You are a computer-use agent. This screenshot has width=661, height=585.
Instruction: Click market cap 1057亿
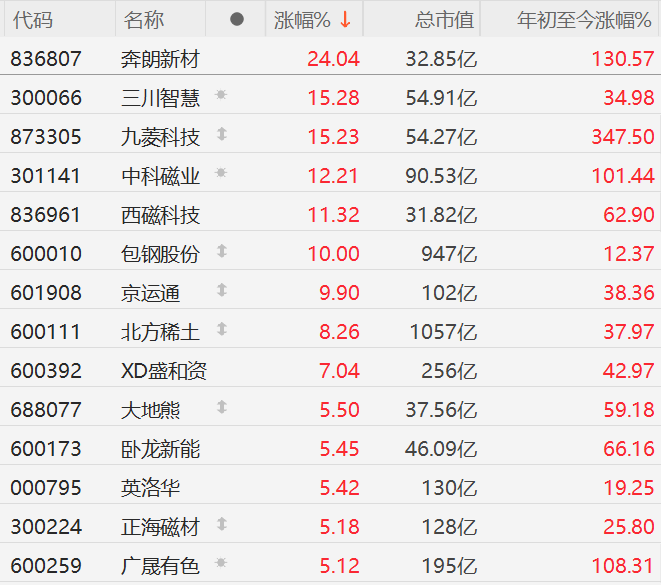(x=443, y=332)
